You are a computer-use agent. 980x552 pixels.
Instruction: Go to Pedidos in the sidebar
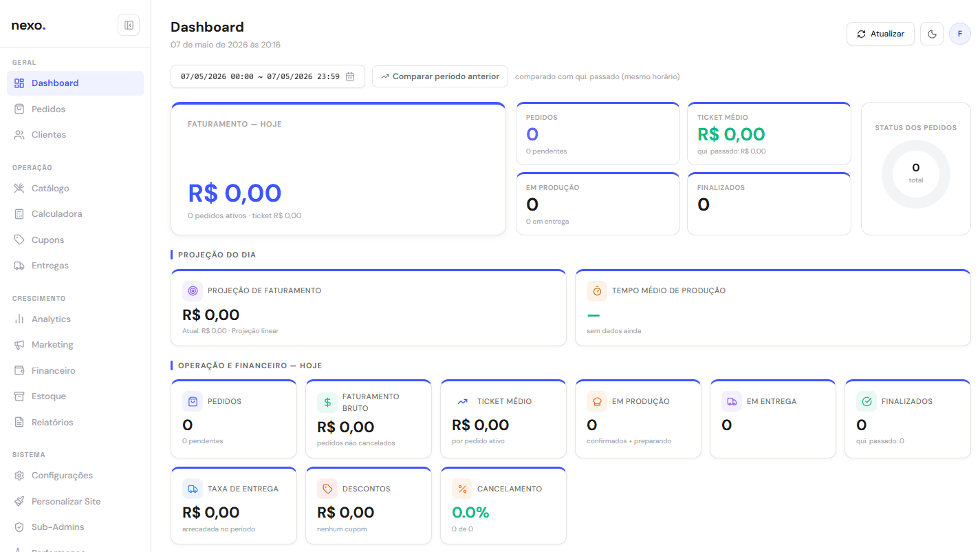76,109
